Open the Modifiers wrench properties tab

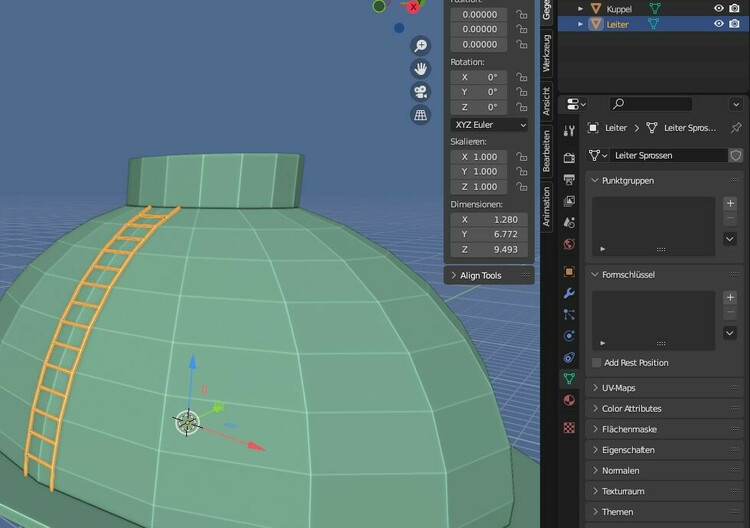(569, 293)
